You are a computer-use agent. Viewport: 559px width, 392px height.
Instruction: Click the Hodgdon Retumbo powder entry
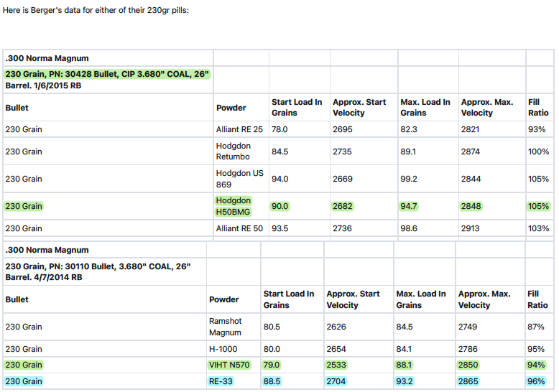coord(234,151)
